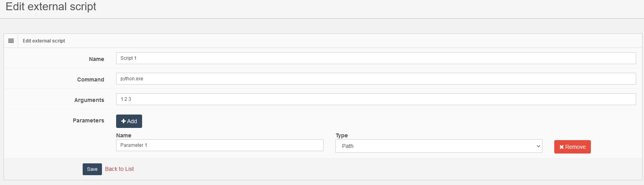Edit the Parameter 1 name field
This screenshot has height=185, width=644.
219,145
